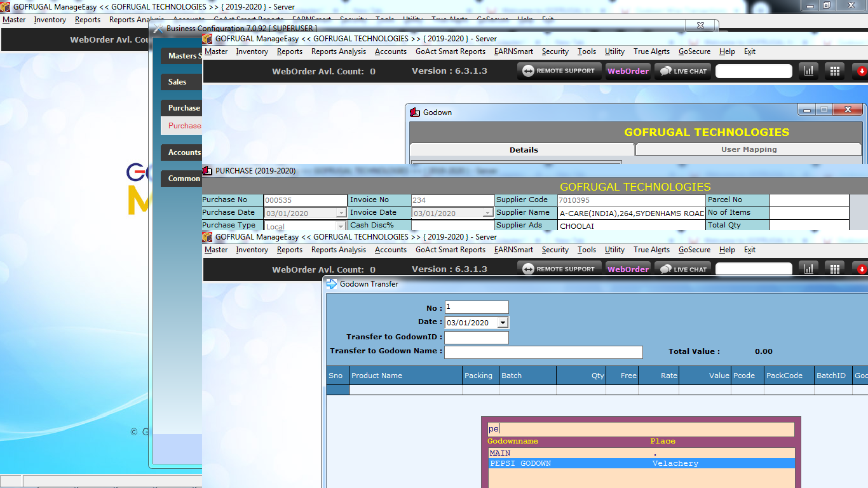Click the Business Configuration title bar icon
The height and width of the screenshot is (488, 868).
[x=158, y=29]
